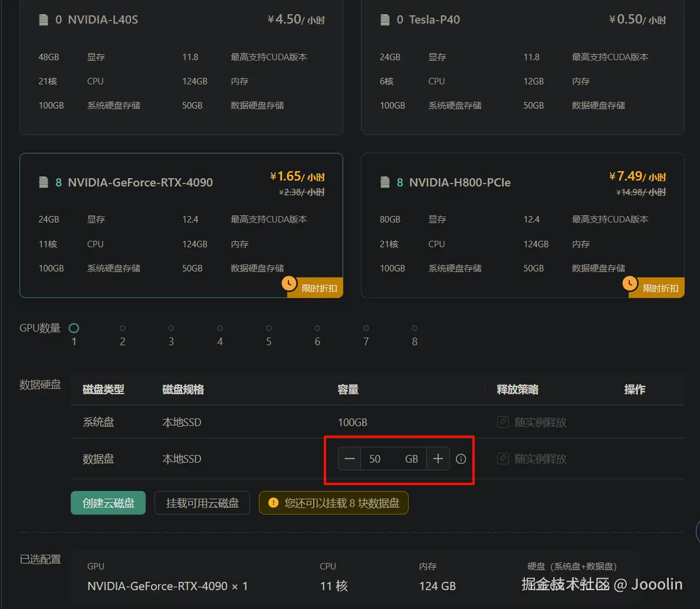Click the data disk capacity field showing 50
The height and width of the screenshot is (609, 700).
coord(393,459)
